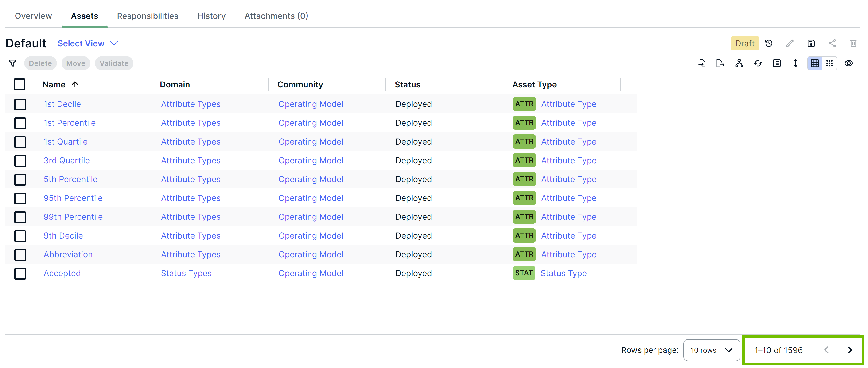Check the select-all header checkbox
This screenshot has width=868, height=368.
pyautogui.click(x=19, y=84)
